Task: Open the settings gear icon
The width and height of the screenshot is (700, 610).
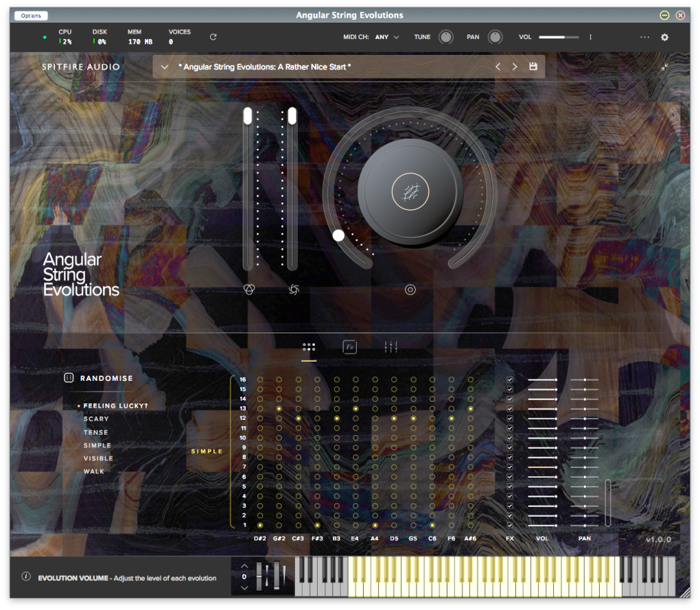Action: tap(664, 37)
